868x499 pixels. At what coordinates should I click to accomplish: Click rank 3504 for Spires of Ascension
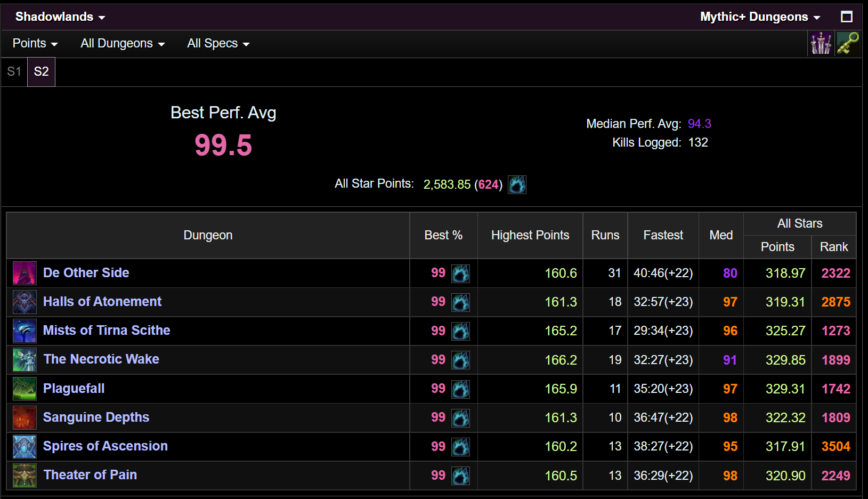835,446
